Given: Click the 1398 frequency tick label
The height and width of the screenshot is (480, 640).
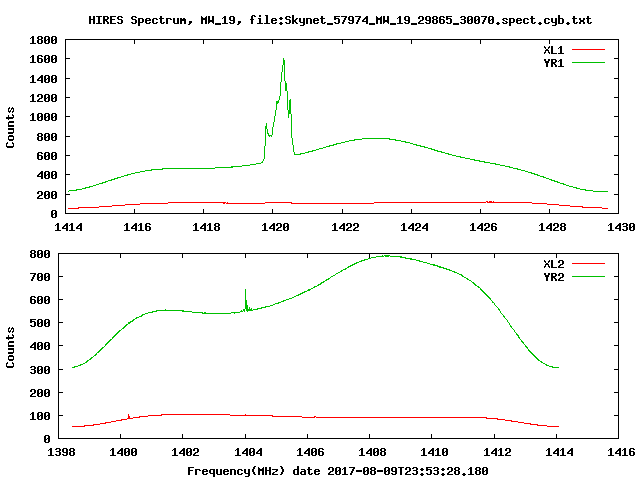Looking at the screenshot, I should [x=61, y=452].
